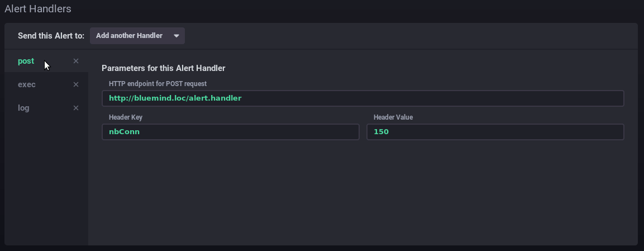Click the Header Value label text
Screen dimensions: 644x251
click(393, 117)
